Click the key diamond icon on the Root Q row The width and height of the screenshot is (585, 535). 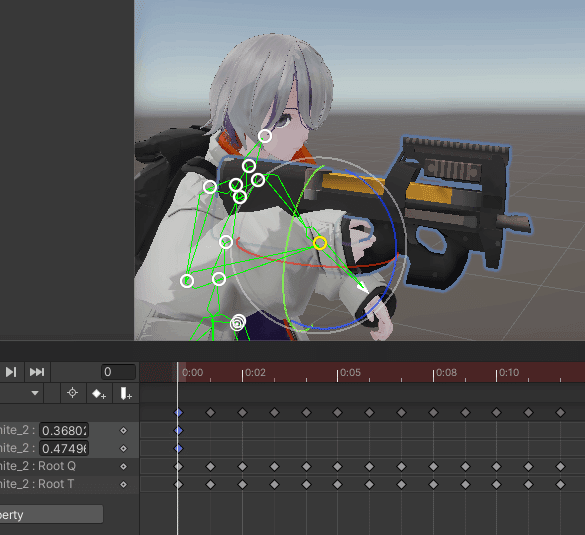[123, 466]
